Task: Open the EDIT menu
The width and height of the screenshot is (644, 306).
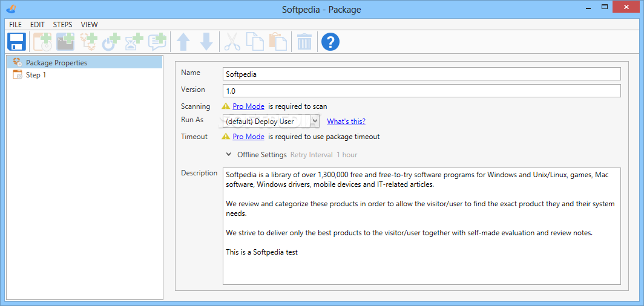Action: (x=38, y=25)
